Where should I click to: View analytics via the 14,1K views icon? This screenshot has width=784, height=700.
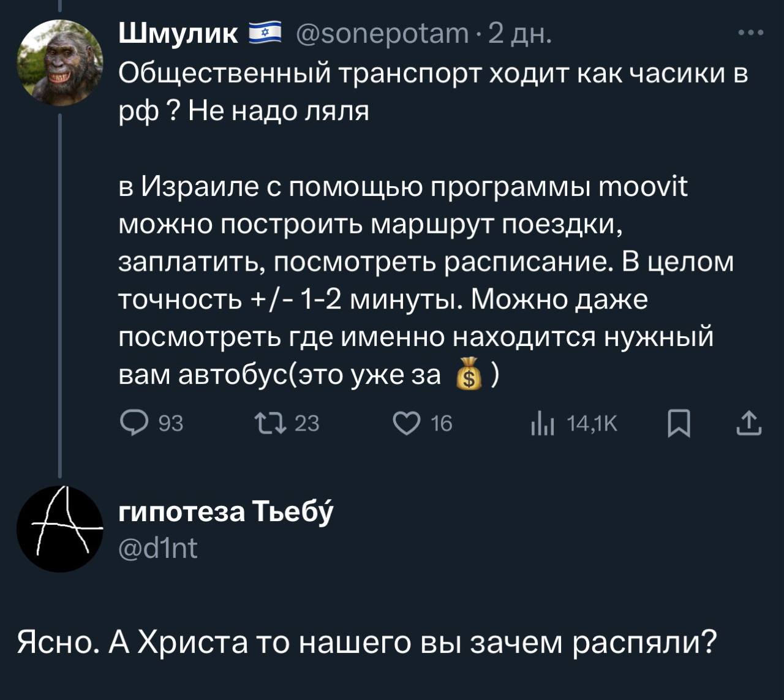(x=543, y=423)
